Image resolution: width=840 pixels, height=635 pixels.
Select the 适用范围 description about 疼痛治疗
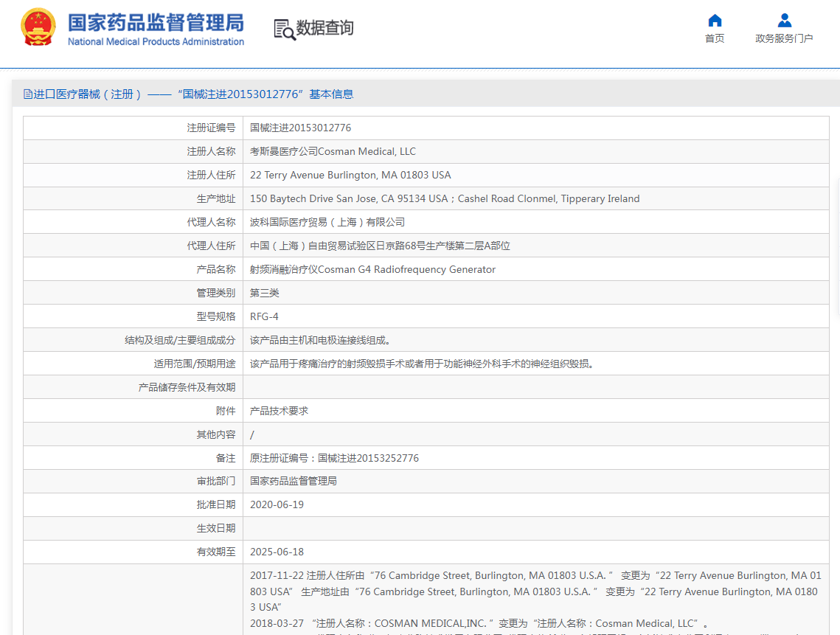pyautogui.click(x=423, y=364)
